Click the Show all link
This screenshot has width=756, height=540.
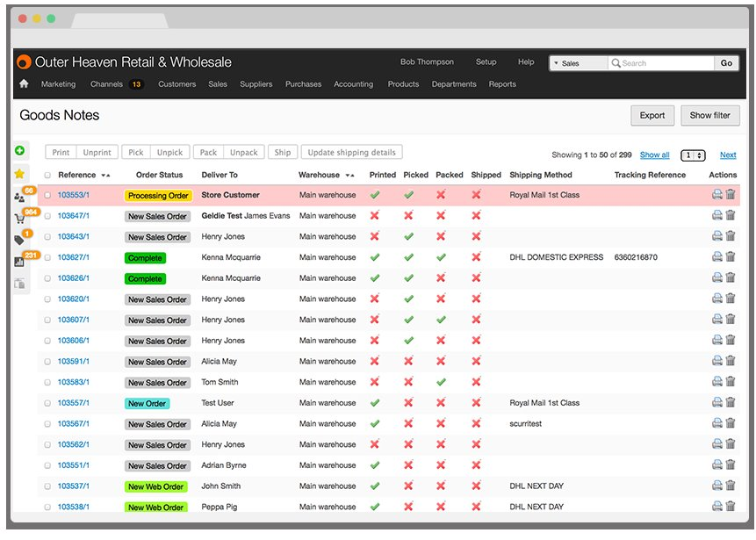coord(655,155)
